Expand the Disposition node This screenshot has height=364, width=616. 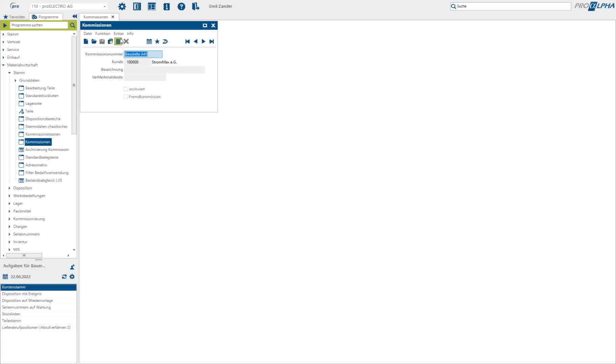pos(9,188)
